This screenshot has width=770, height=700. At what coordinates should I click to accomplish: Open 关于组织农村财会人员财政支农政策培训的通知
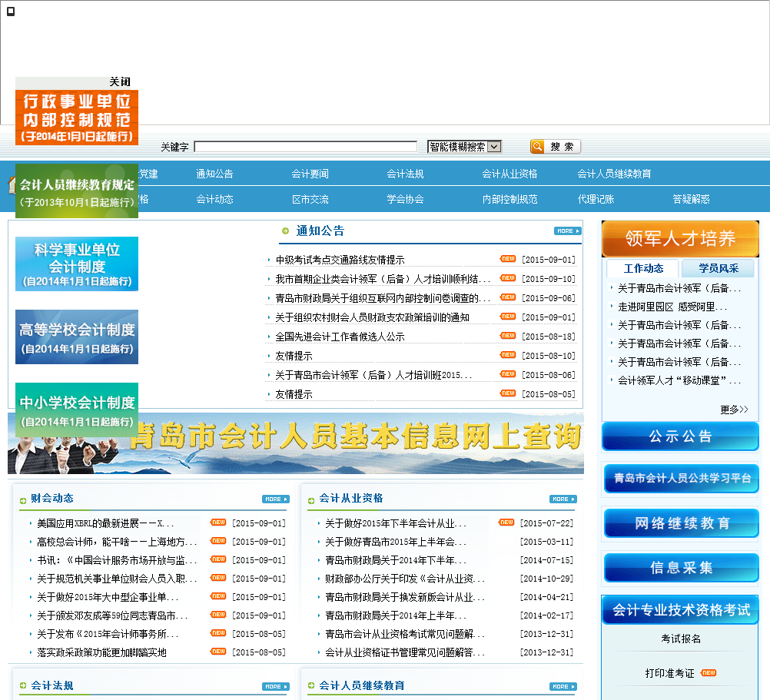click(x=372, y=317)
